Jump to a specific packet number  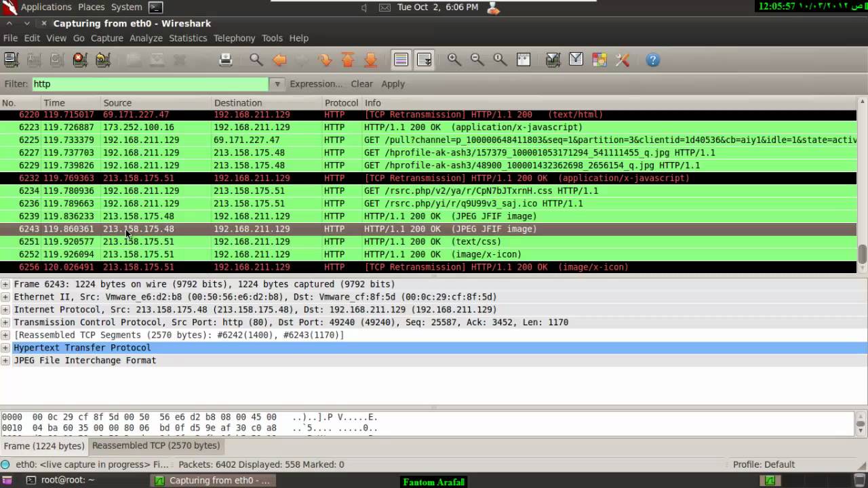325,60
